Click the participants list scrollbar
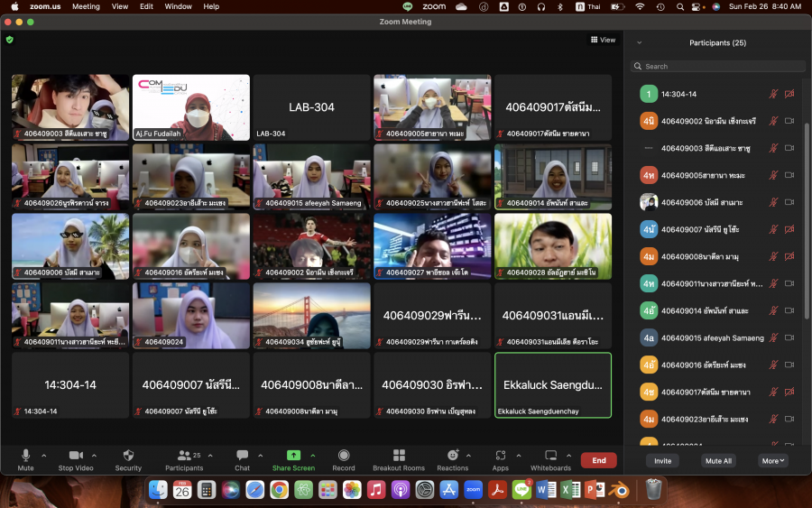This screenshot has height=508, width=812. click(807, 220)
